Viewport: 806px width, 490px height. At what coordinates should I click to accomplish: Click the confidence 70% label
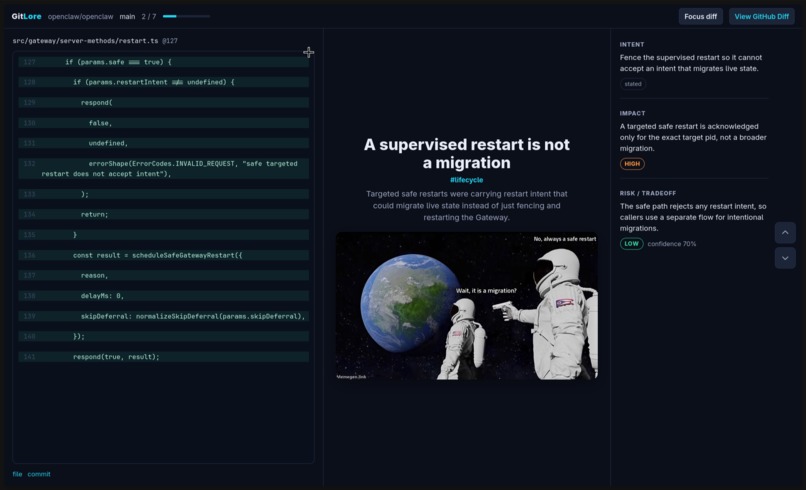671,244
